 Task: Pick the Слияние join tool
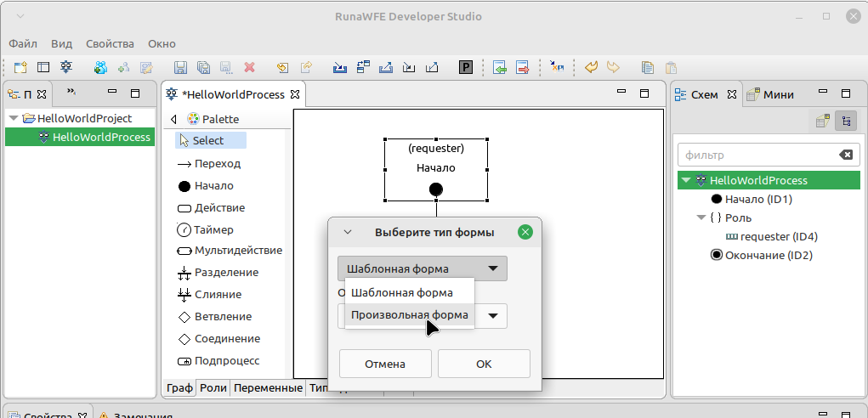(x=209, y=295)
